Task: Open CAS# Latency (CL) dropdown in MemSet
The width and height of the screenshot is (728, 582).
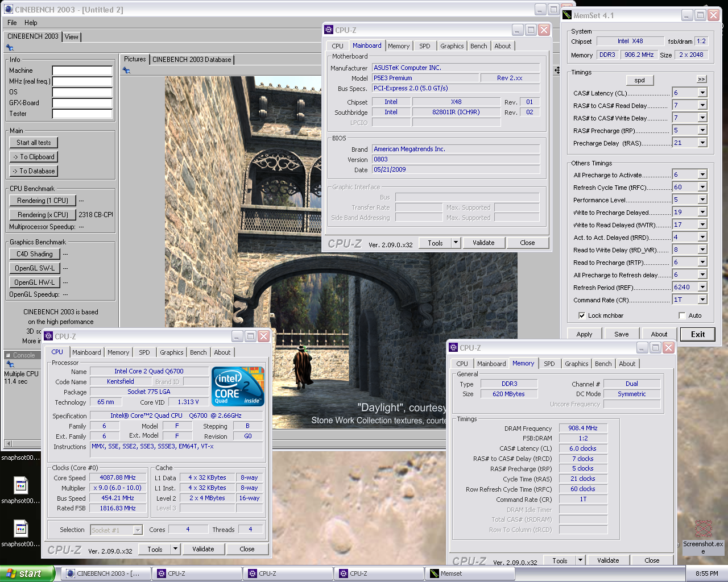Action: [x=702, y=93]
